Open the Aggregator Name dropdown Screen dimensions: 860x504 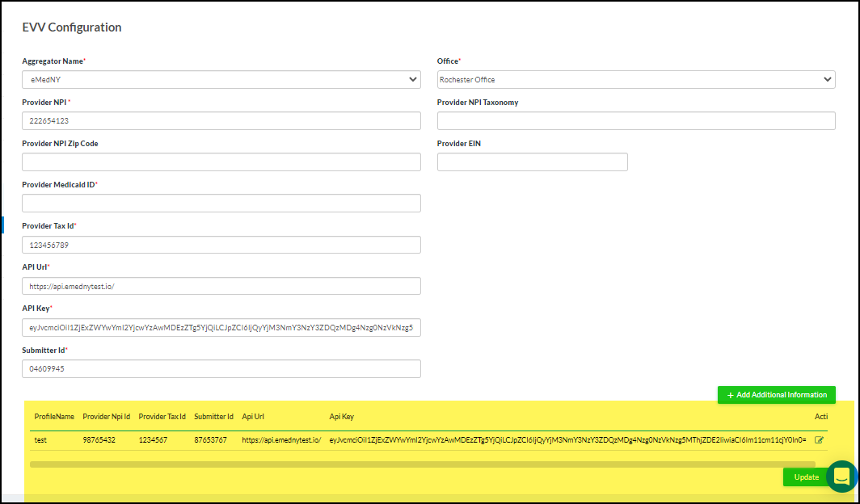pos(221,79)
